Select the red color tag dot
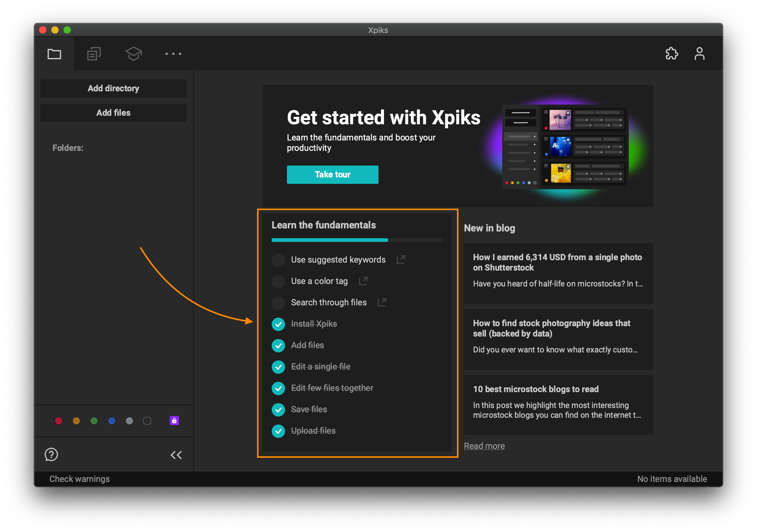 tap(58, 421)
